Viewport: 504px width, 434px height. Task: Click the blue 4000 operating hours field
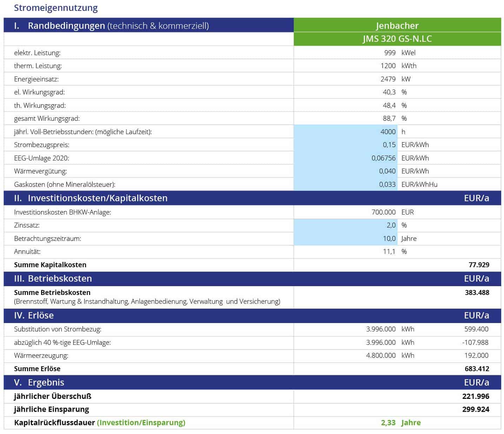346,132
